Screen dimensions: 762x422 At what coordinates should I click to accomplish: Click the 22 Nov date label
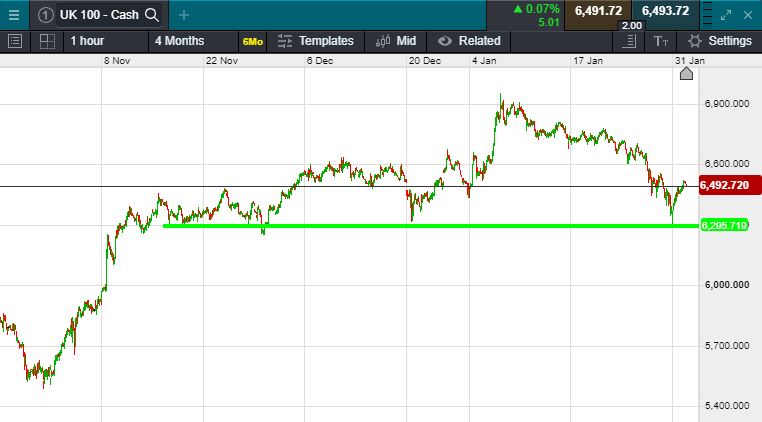(222, 61)
